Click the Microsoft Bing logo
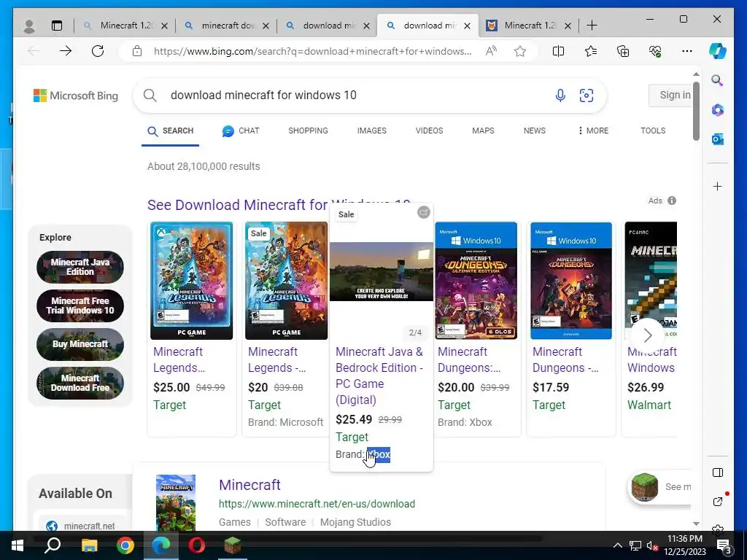This screenshot has width=747, height=560. pyautogui.click(x=76, y=96)
